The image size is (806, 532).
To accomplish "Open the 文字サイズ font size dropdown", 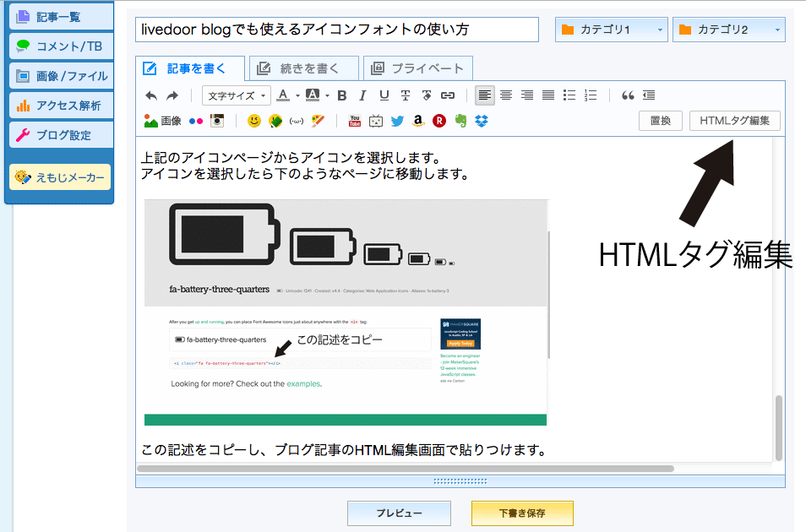I will pos(237,95).
